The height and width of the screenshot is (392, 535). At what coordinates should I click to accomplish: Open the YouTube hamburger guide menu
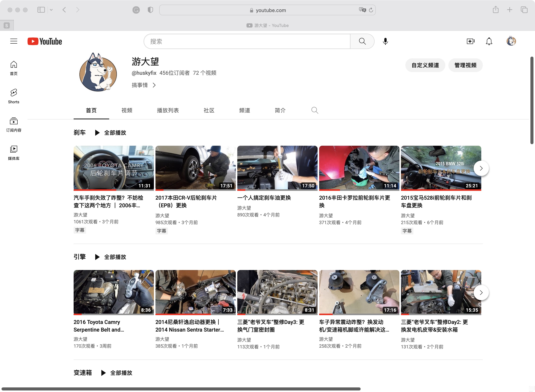[x=14, y=41]
